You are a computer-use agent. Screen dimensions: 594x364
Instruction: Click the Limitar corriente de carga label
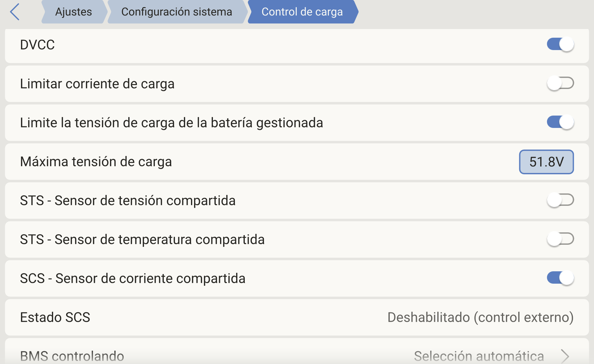pos(97,84)
